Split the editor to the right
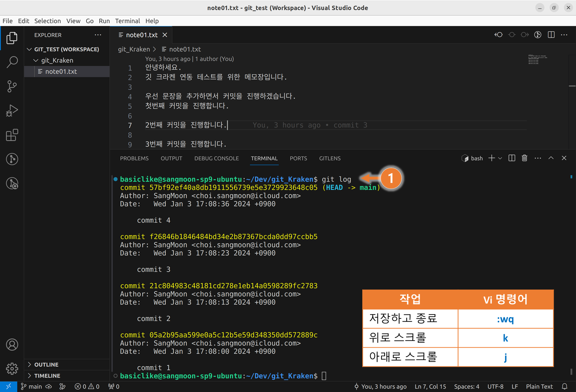 [551, 35]
